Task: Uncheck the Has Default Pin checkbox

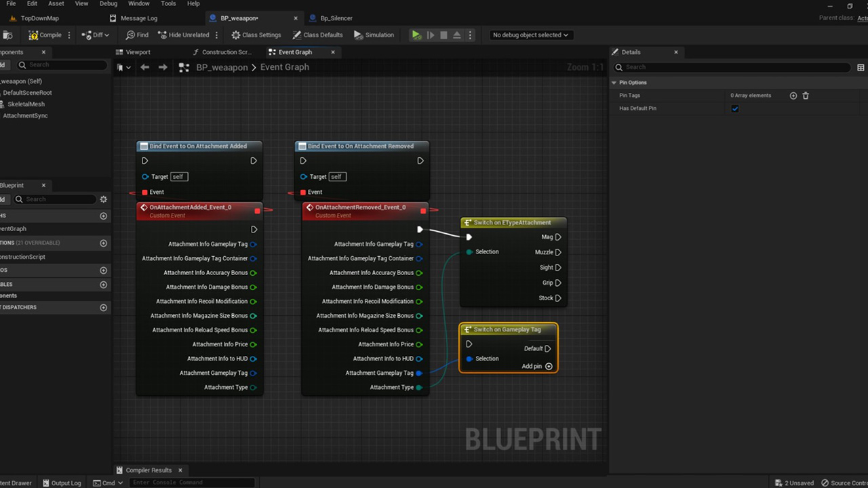Action: coord(735,108)
